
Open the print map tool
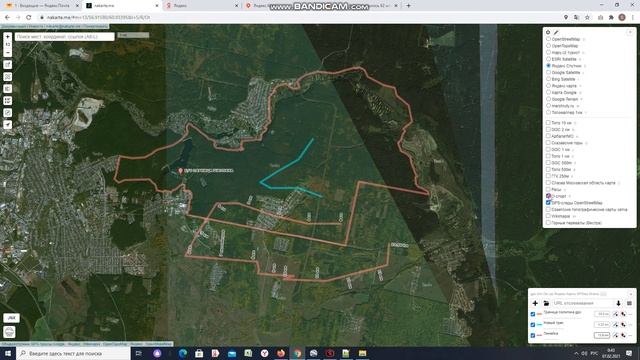pos(9,332)
